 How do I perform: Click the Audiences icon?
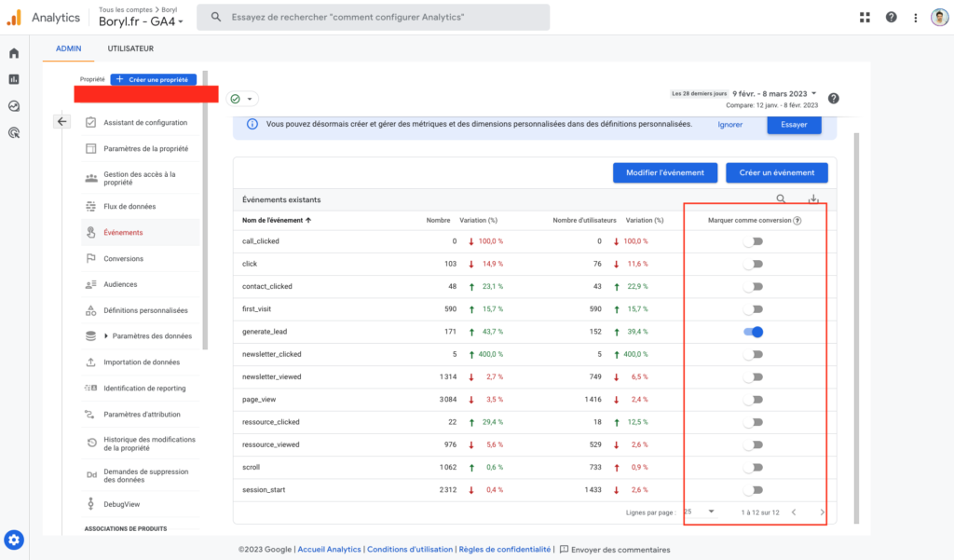[90, 284]
